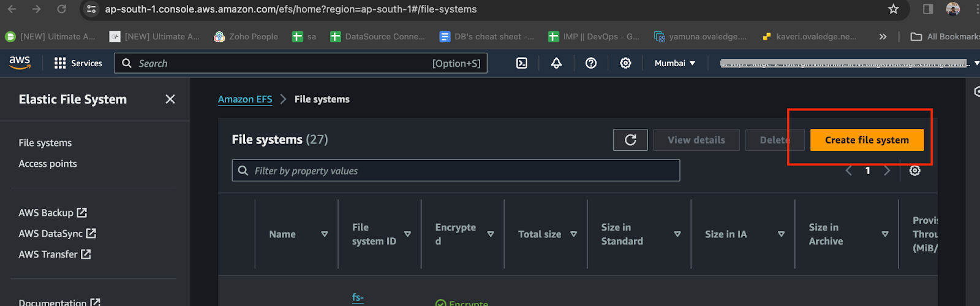
Task: Click the AWS logo home icon
Action: click(x=20, y=63)
